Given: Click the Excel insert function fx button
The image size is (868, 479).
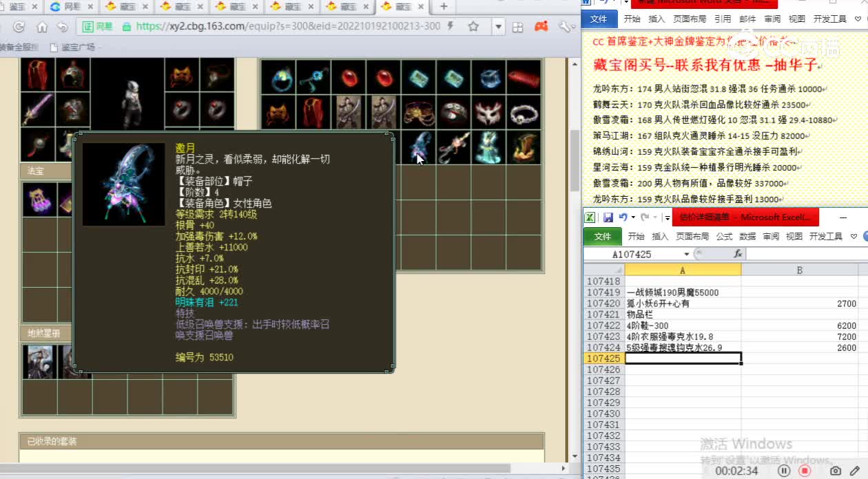Looking at the screenshot, I should pos(738,254).
